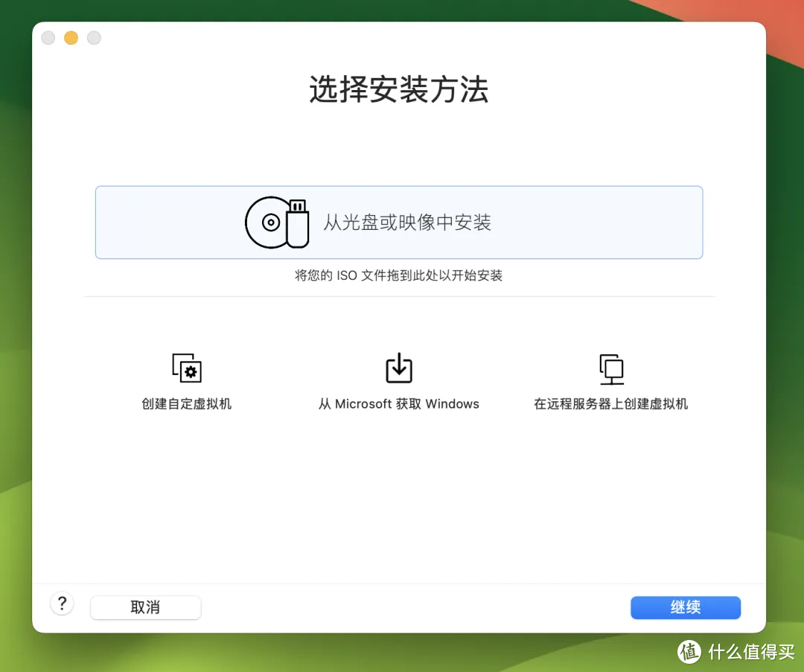Click the blue 继续 continue button
Image resolution: width=804 pixels, height=672 pixels.
pyautogui.click(x=686, y=607)
